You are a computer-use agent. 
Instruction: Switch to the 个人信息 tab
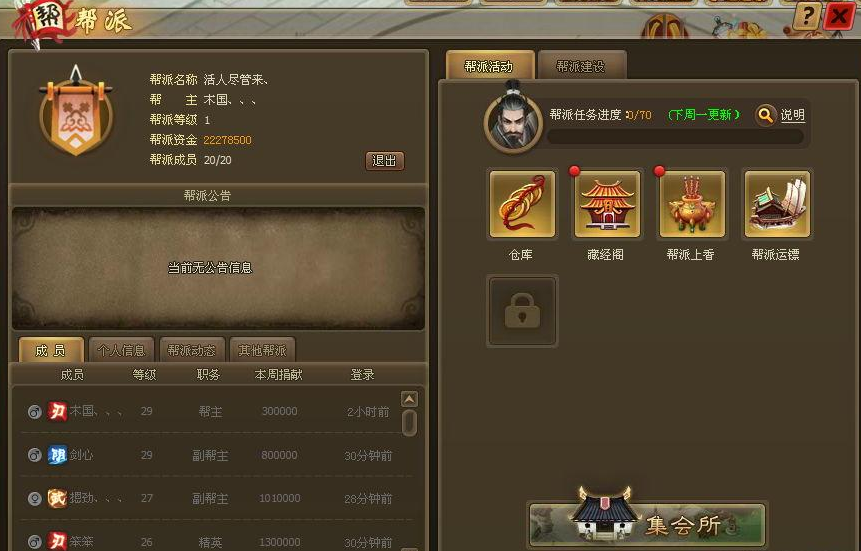click(121, 350)
